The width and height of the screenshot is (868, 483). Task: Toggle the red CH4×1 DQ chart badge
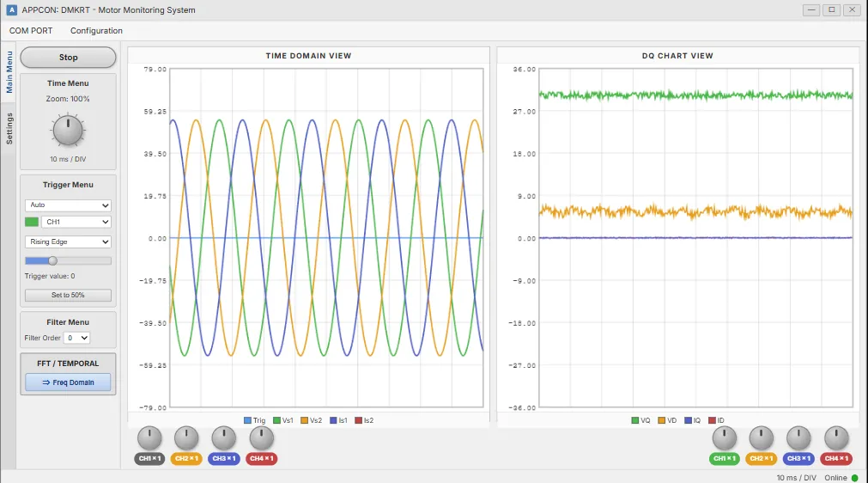pos(836,459)
